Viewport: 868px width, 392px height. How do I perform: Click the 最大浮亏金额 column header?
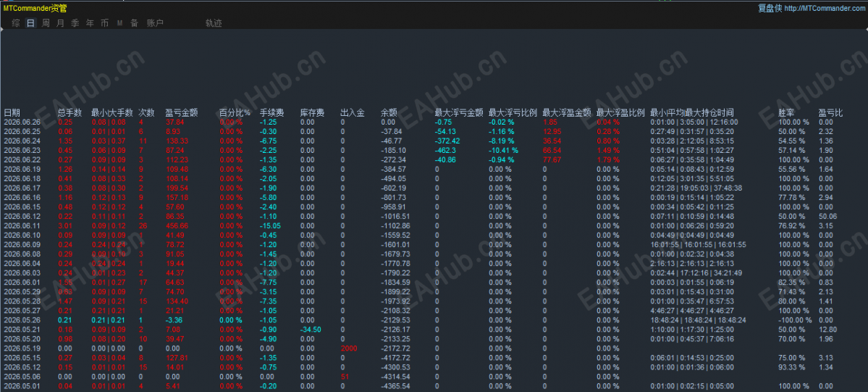pos(460,112)
